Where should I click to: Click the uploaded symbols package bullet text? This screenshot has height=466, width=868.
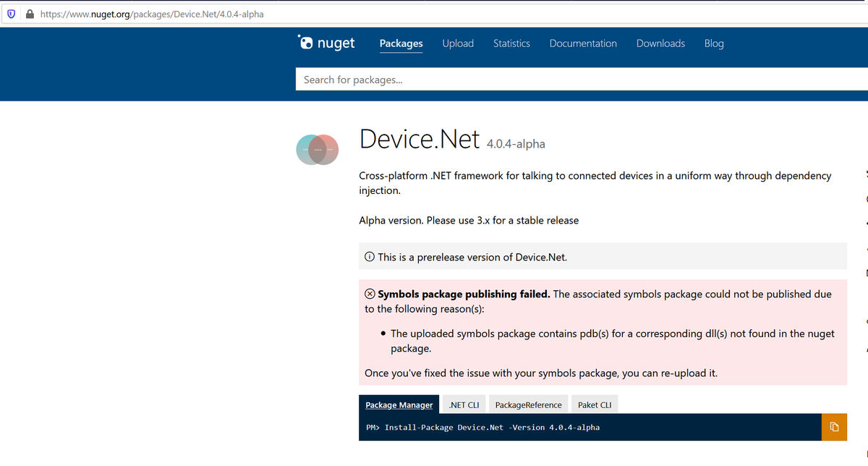click(613, 341)
